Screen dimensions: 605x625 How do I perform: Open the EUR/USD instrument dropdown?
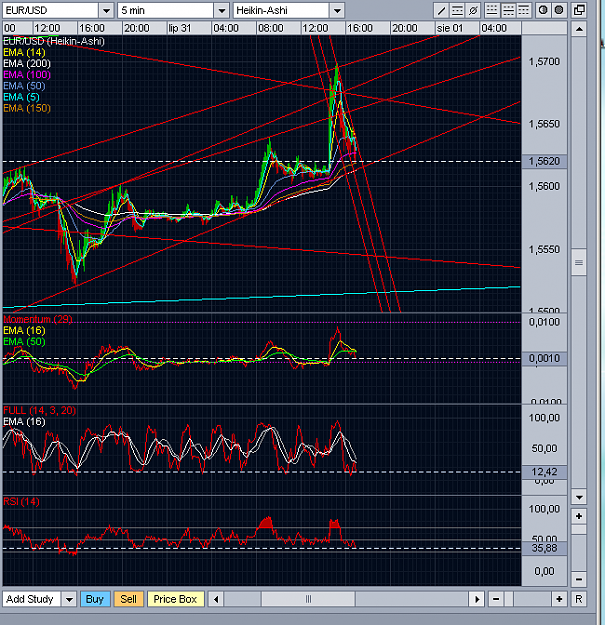(x=106, y=10)
